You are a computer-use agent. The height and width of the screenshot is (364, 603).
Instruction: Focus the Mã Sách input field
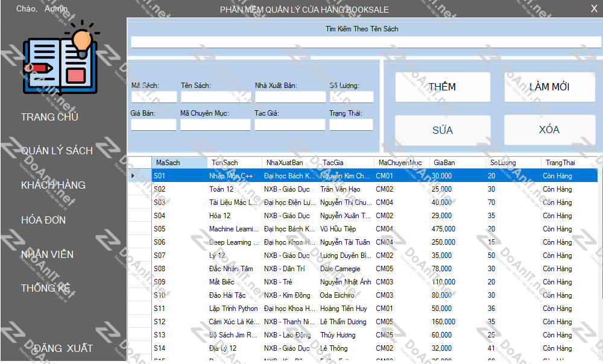pyautogui.click(x=154, y=97)
